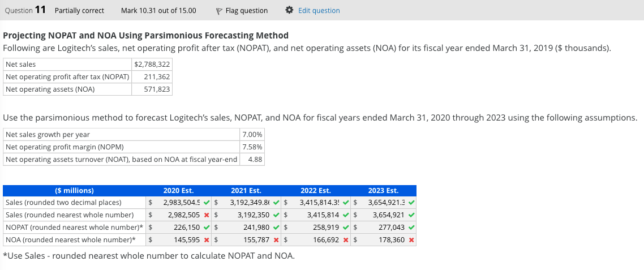The image size is (644, 270).
Task: Click the 2022 Est. column header
Action: (315, 191)
